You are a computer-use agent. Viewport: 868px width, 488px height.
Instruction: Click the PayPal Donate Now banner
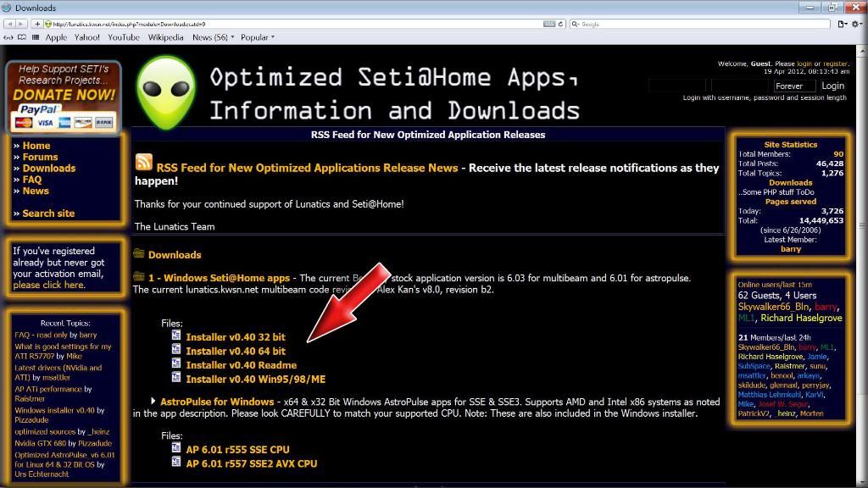pos(64,97)
